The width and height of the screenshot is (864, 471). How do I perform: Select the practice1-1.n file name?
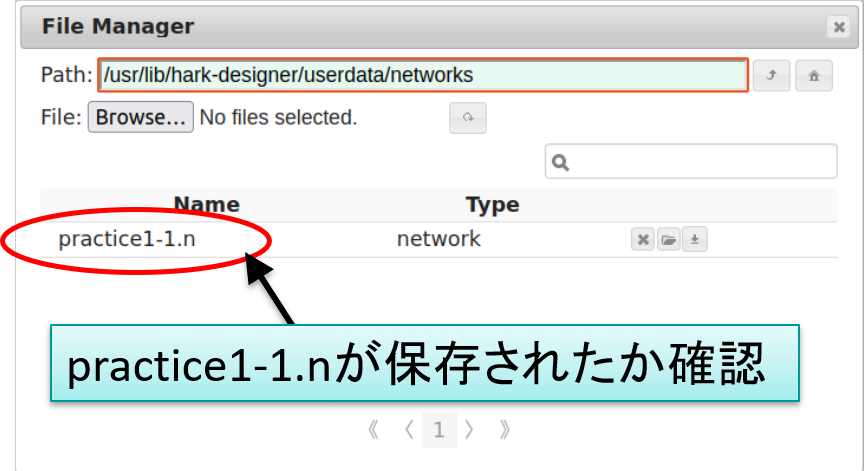coord(127,239)
